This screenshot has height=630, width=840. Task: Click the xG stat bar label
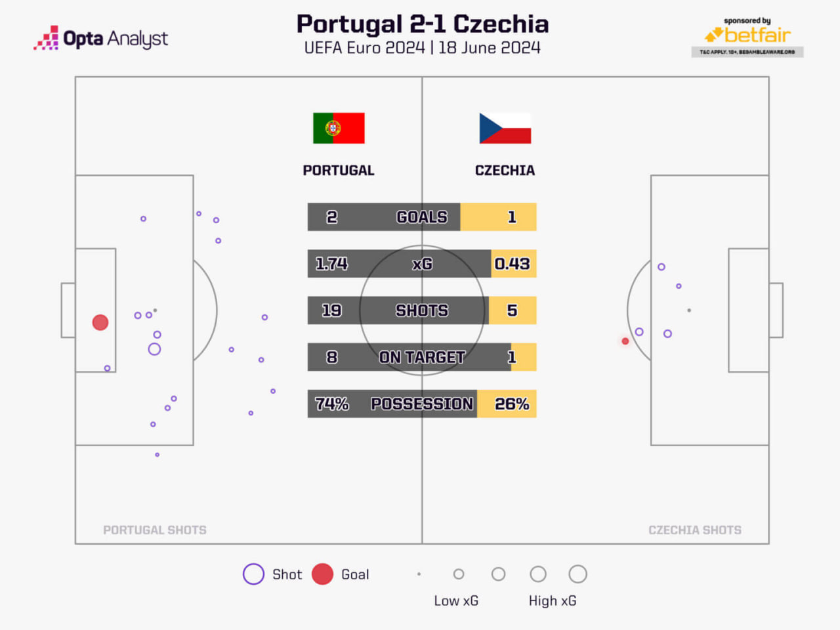(x=422, y=264)
